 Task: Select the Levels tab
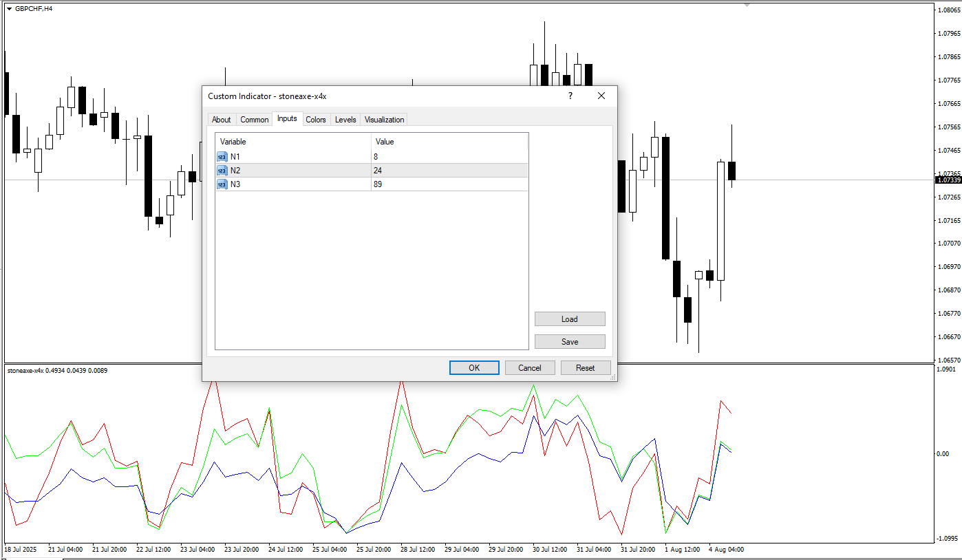click(345, 120)
